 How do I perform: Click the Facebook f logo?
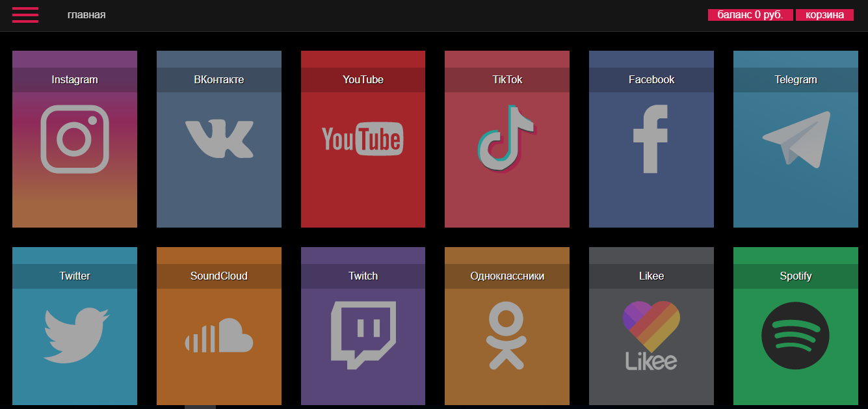(x=651, y=139)
